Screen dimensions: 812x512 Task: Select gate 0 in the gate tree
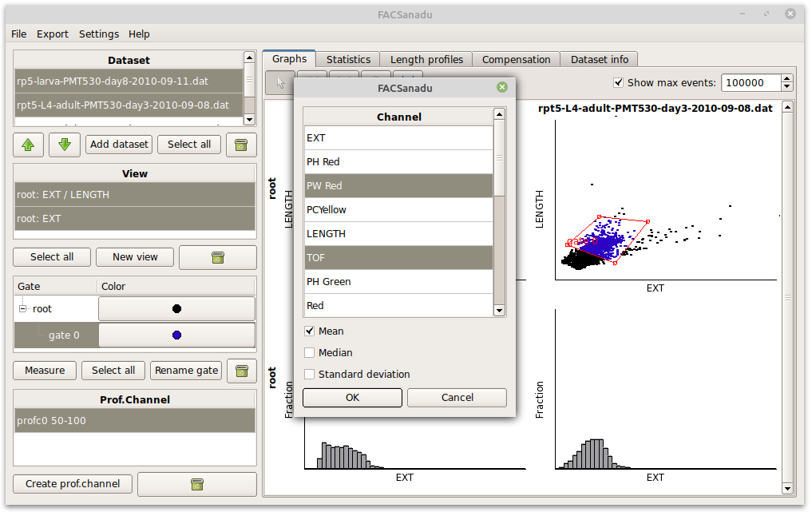64,335
